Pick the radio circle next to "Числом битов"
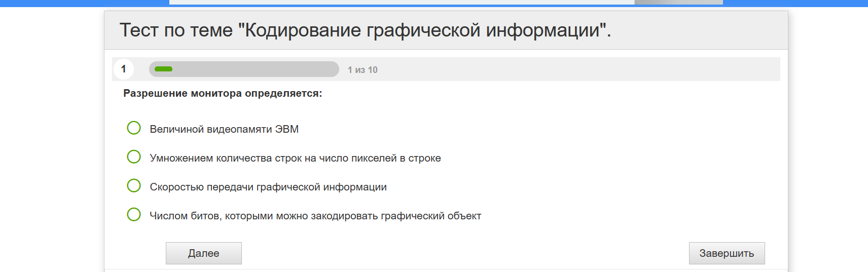Viewport: 868px width, 272px height. tap(134, 215)
